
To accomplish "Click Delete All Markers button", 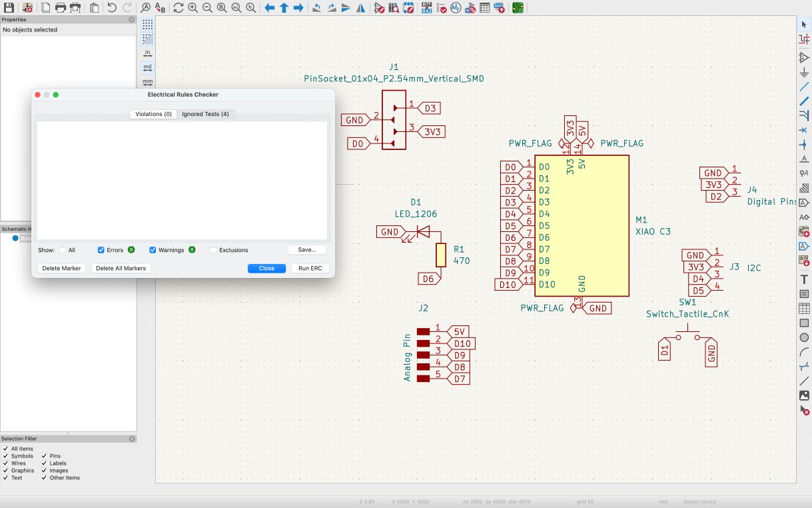I will [x=121, y=268].
